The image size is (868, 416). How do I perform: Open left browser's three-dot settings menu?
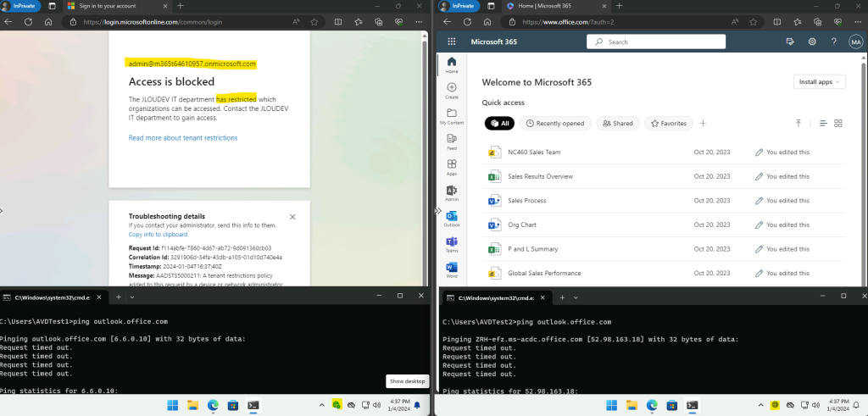419,22
